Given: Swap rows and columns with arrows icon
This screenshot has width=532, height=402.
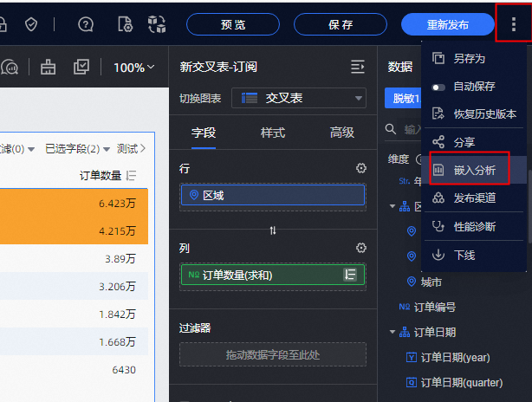Looking at the screenshot, I should pyautogui.click(x=273, y=230).
